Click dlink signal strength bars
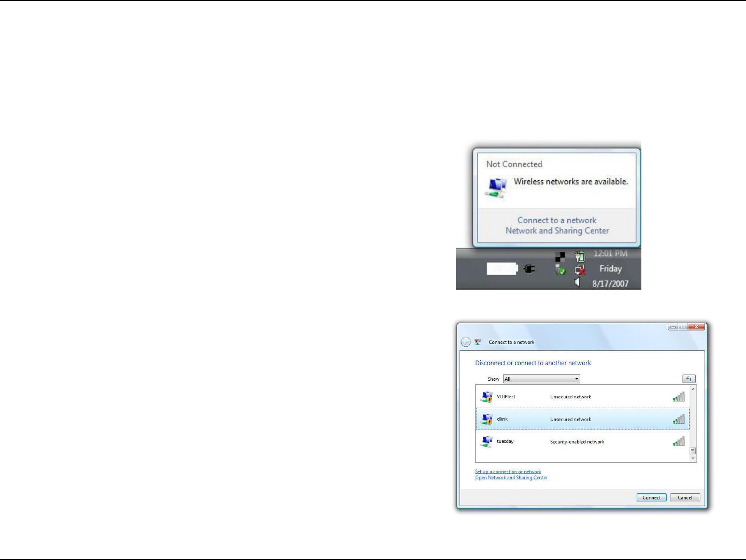The width and height of the screenshot is (746, 560). 679,419
